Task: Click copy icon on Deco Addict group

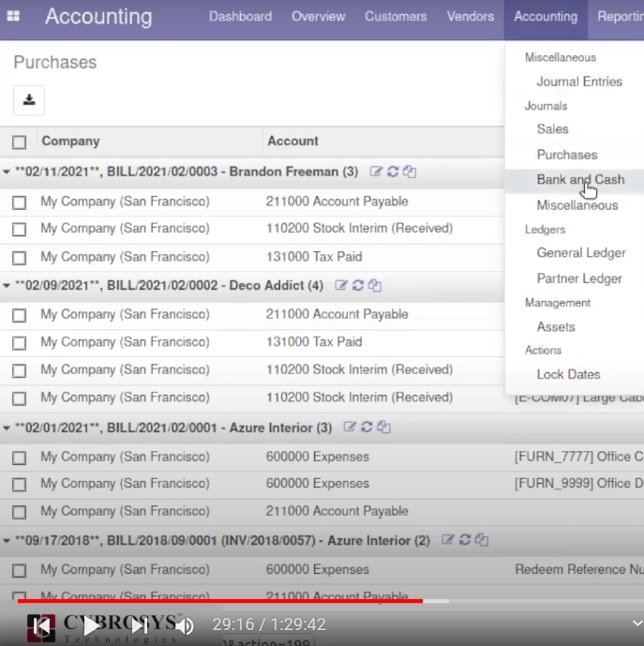Action: 375,285
